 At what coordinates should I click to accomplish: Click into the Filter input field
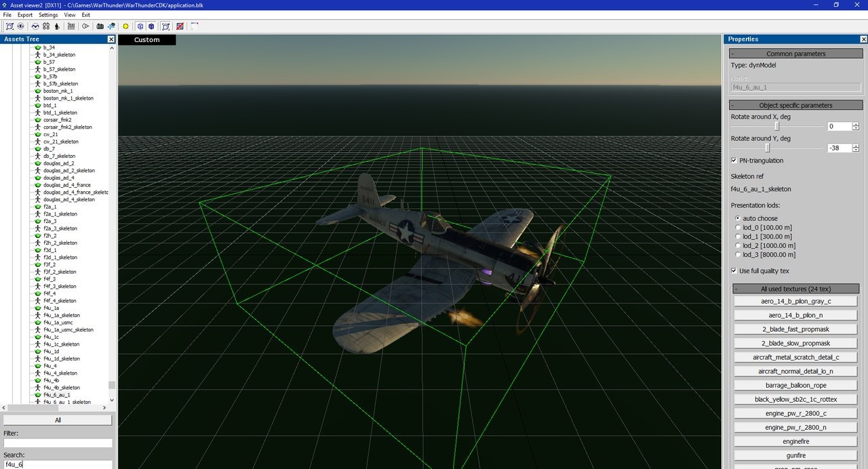[58, 443]
